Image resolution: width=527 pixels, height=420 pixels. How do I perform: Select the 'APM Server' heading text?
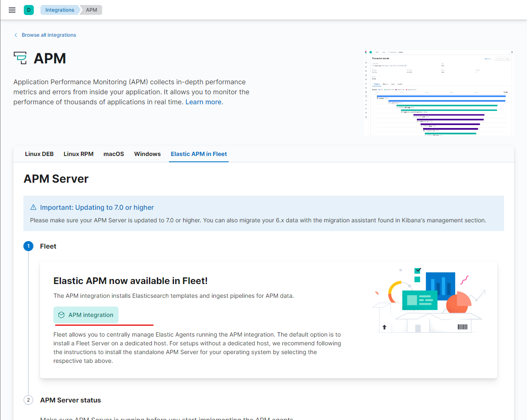(x=56, y=179)
